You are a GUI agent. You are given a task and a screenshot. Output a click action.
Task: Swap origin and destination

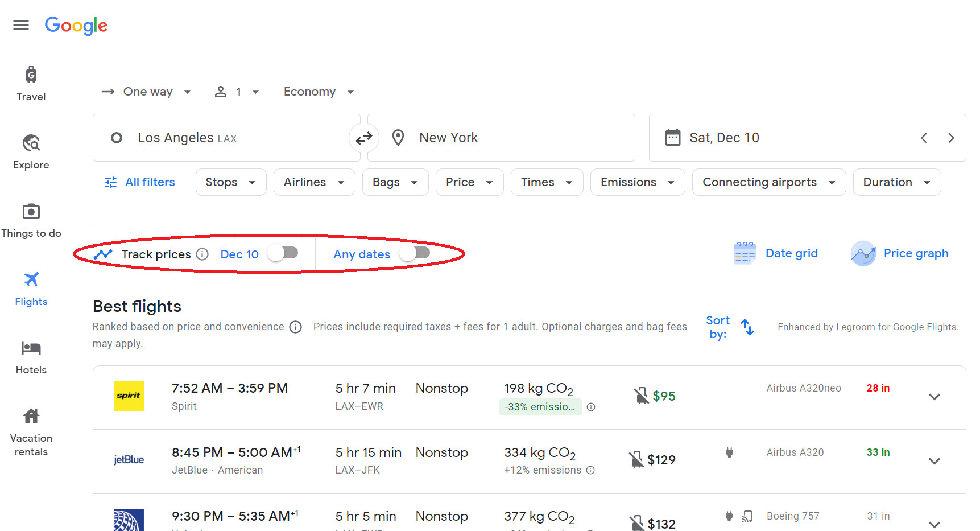[364, 138]
